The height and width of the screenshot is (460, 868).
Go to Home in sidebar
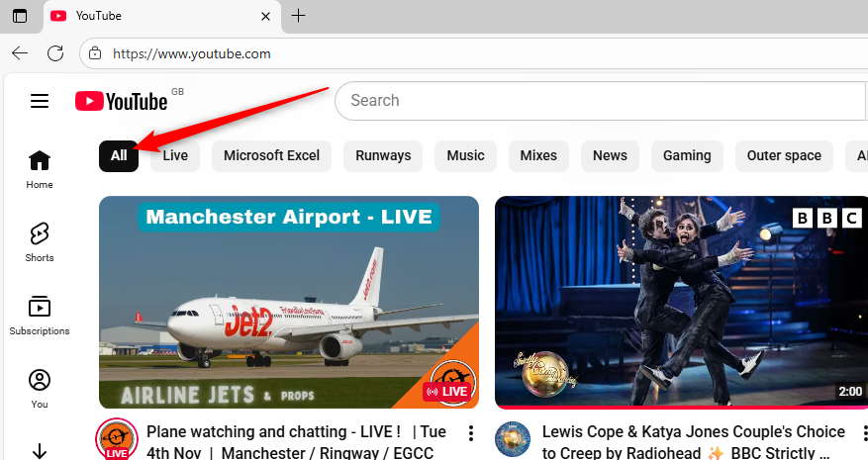point(40,169)
